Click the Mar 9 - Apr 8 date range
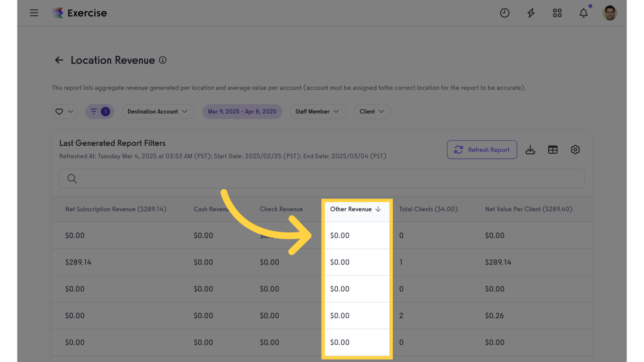This screenshot has height=362, width=644. [x=242, y=111]
